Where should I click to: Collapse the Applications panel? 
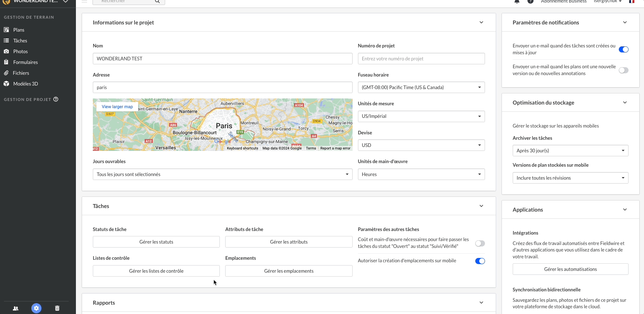point(625,210)
